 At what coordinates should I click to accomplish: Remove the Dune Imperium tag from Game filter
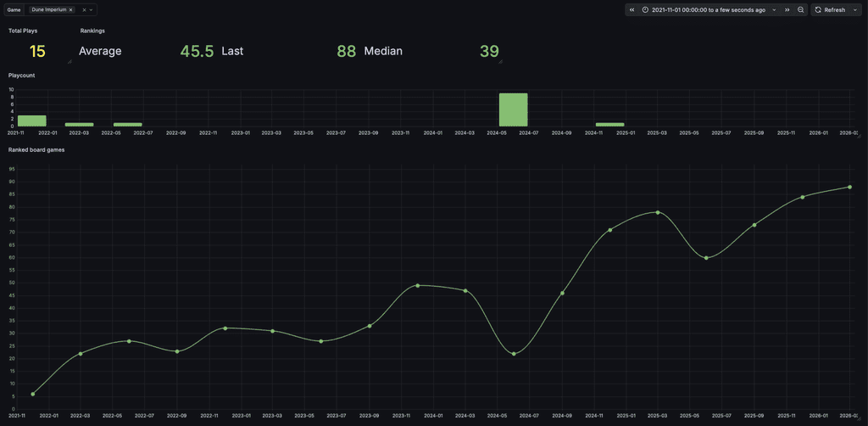pos(71,10)
